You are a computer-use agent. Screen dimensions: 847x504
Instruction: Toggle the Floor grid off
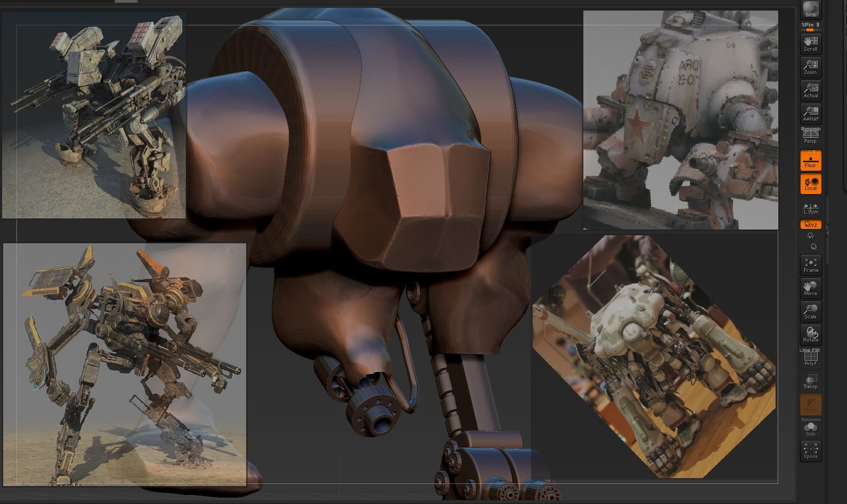coord(810,160)
